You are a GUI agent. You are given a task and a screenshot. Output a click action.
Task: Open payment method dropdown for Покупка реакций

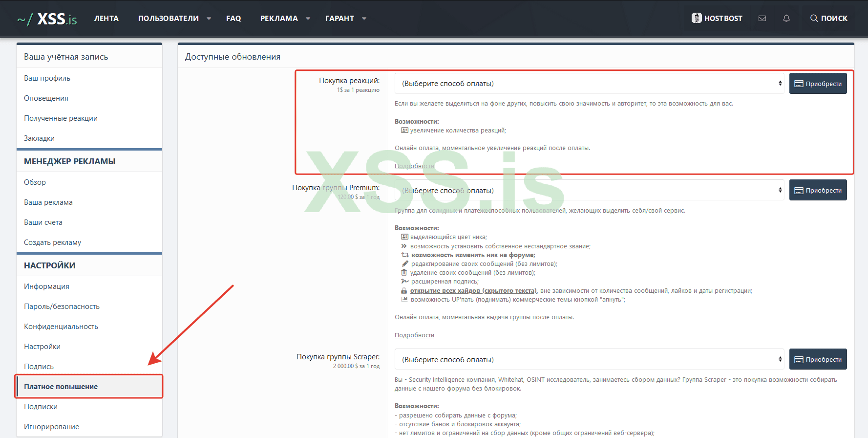589,84
